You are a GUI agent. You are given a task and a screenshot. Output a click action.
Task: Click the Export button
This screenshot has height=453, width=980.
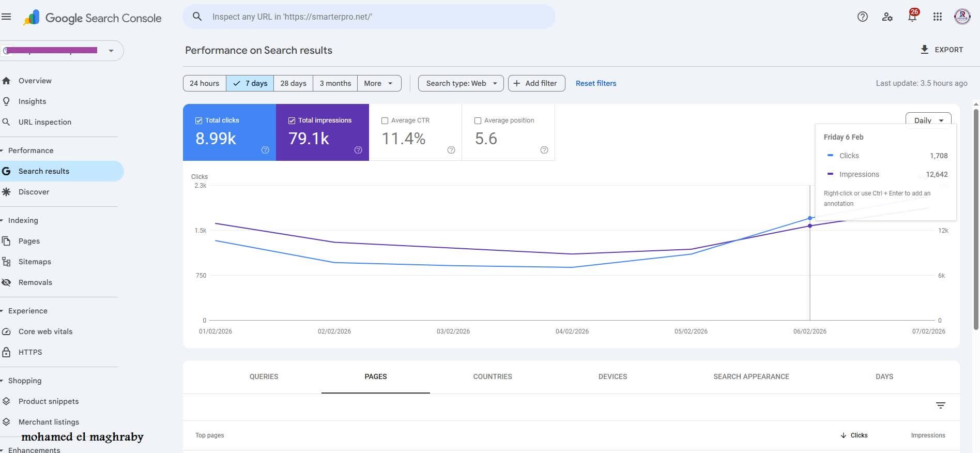(x=942, y=50)
